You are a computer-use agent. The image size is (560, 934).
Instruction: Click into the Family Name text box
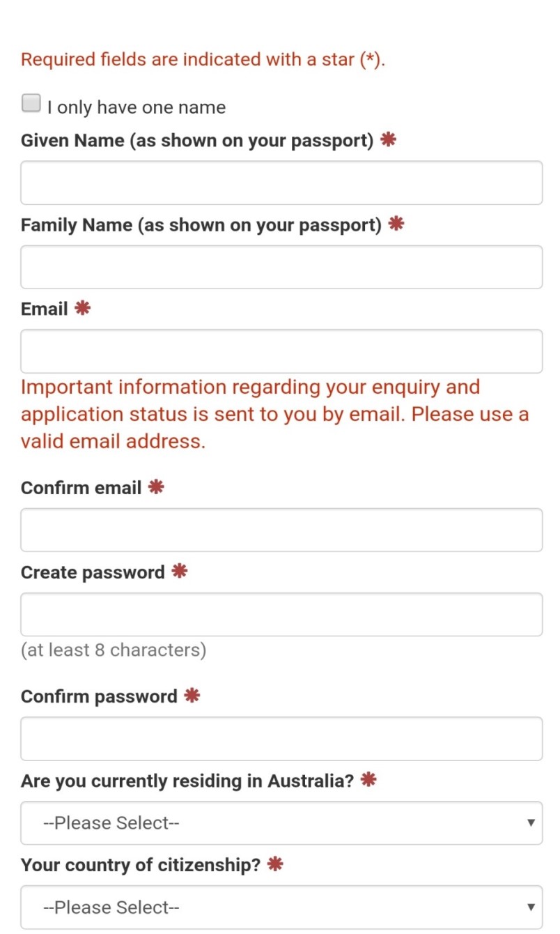(281, 267)
